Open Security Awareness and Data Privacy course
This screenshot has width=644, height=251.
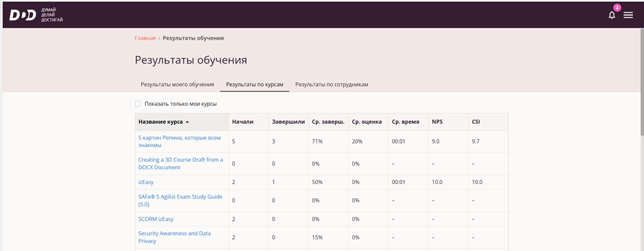tap(175, 237)
